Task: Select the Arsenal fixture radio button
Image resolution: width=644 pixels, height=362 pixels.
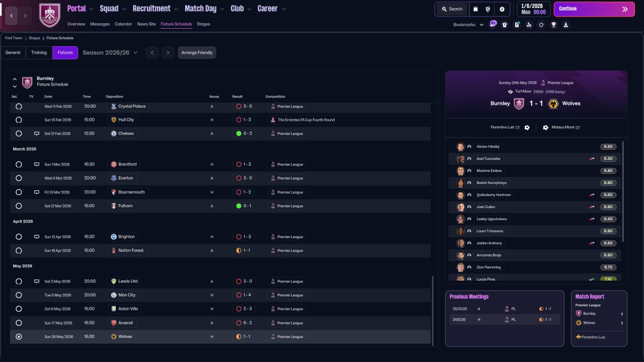Action: coord(19,323)
